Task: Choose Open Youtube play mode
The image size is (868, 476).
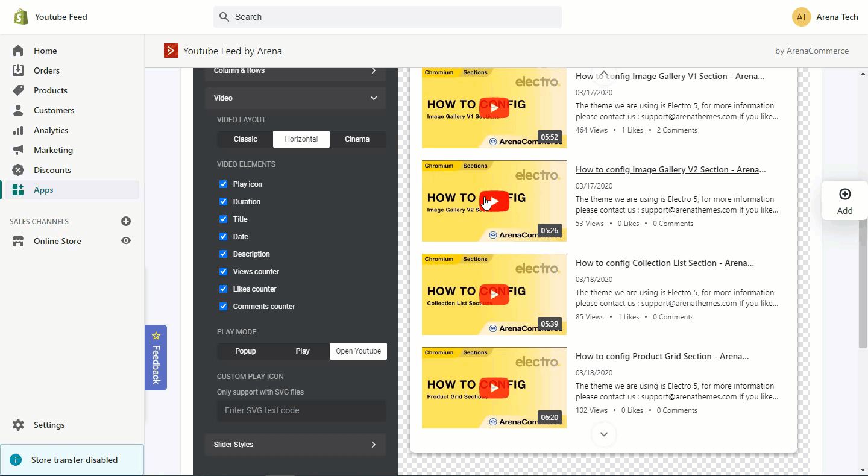Action: (x=359, y=351)
